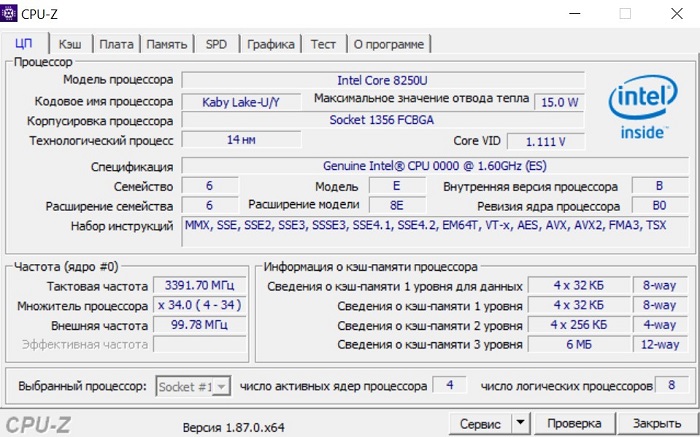The height and width of the screenshot is (437, 700).
Task: Click the 15.0 W TDP value
Action: coord(559,102)
